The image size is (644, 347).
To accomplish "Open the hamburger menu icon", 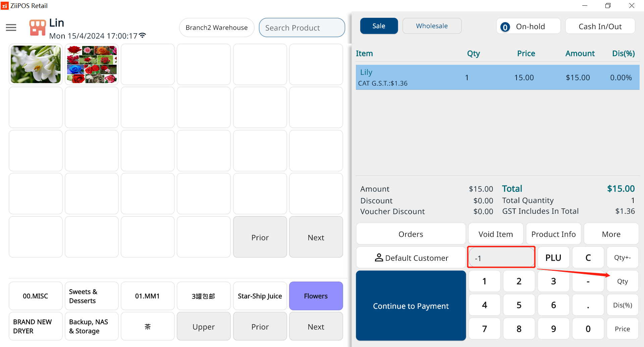I will coord(11,28).
